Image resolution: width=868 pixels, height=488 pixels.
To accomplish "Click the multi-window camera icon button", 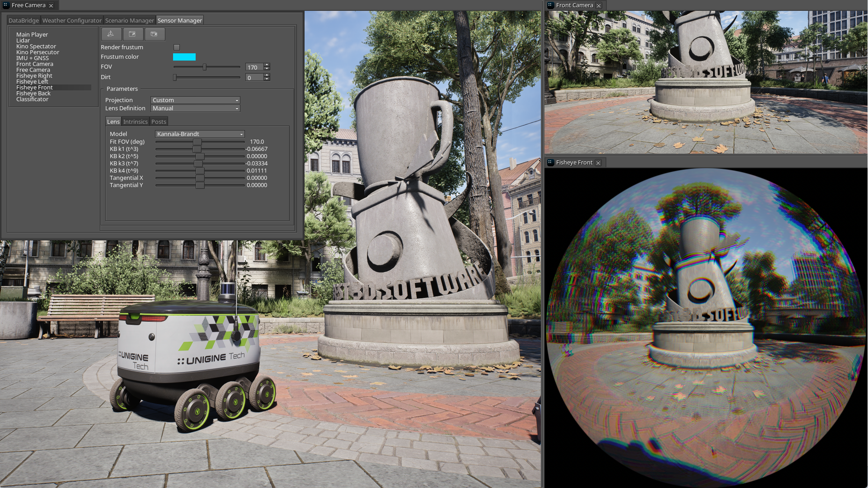I will 154,34.
